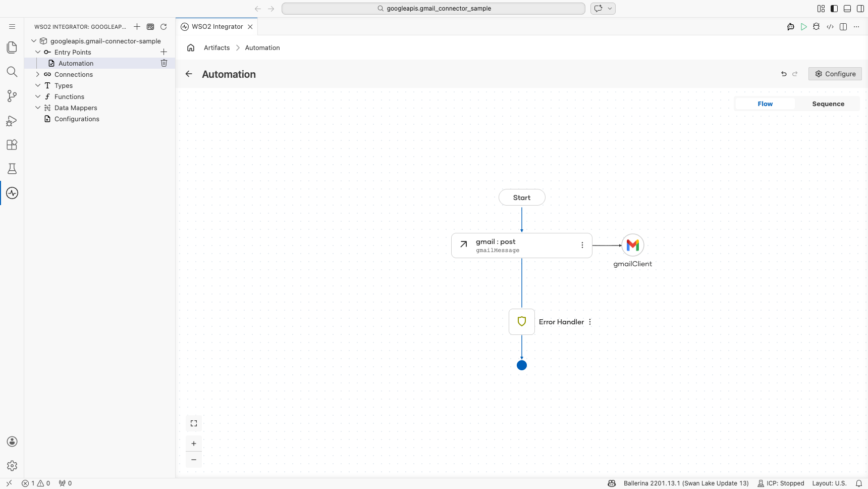
Task: Click the gmailClient connection icon
Action: pyautogui.click(x=633, y=245)
